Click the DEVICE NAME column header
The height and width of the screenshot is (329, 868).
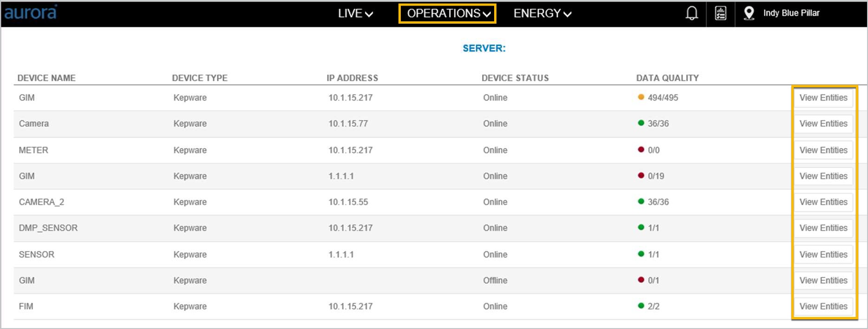[46, 78]
